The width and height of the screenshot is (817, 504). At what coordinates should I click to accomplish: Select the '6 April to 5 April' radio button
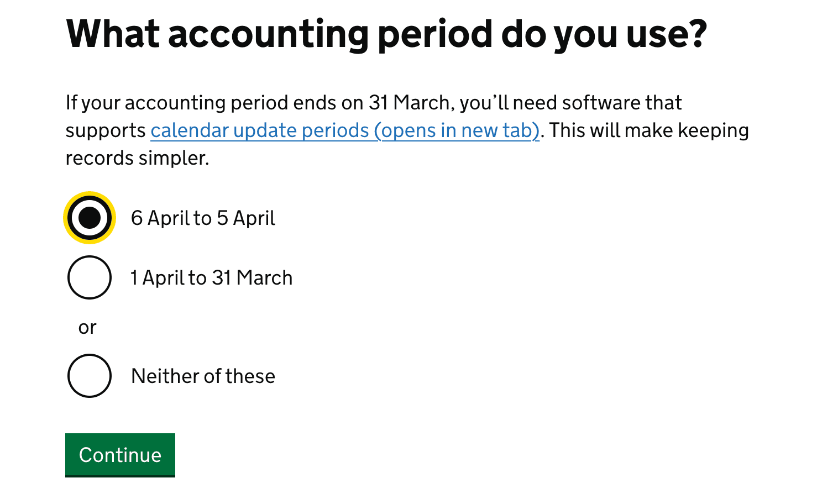pyautogui.click(x=89, y=218)
